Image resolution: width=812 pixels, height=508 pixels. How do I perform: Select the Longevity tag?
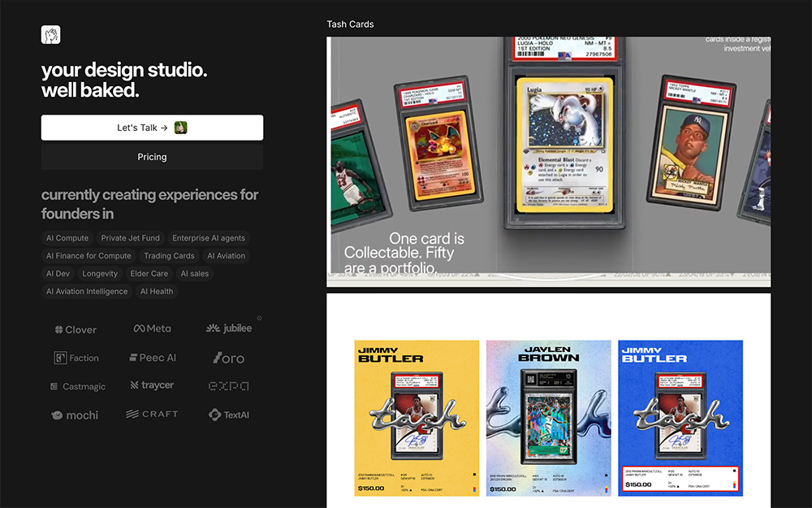pos(100,273)
